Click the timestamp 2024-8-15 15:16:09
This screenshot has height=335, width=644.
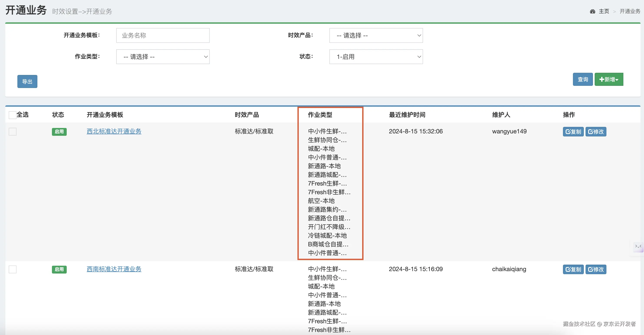(x=415, y=269)
